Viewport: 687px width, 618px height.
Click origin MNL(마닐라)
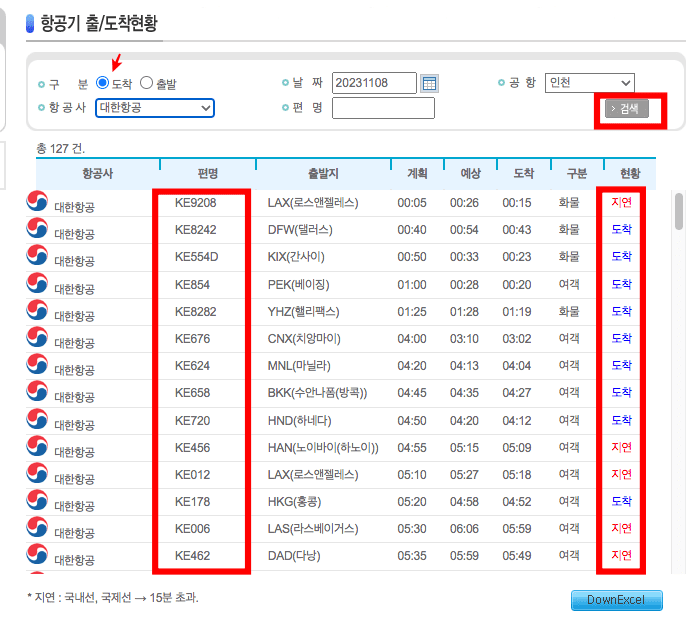pyautogui.click(x=299, y=366)
